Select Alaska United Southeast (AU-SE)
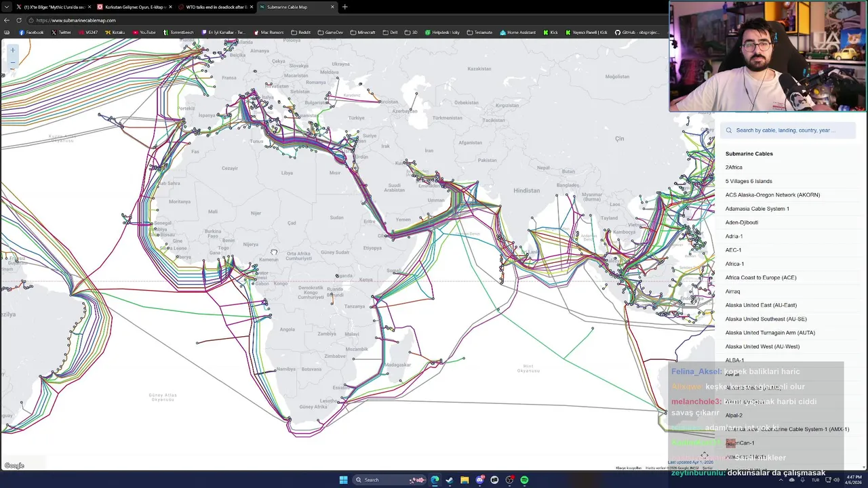 (766, 319)
